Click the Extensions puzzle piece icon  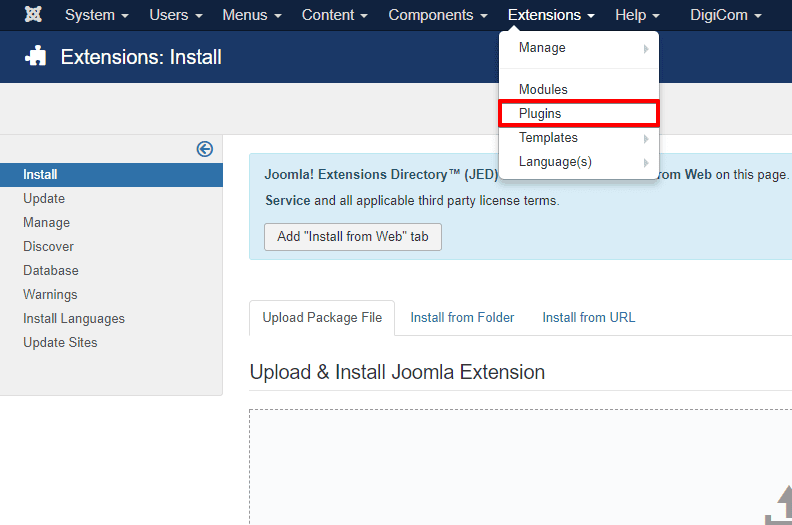36,57
